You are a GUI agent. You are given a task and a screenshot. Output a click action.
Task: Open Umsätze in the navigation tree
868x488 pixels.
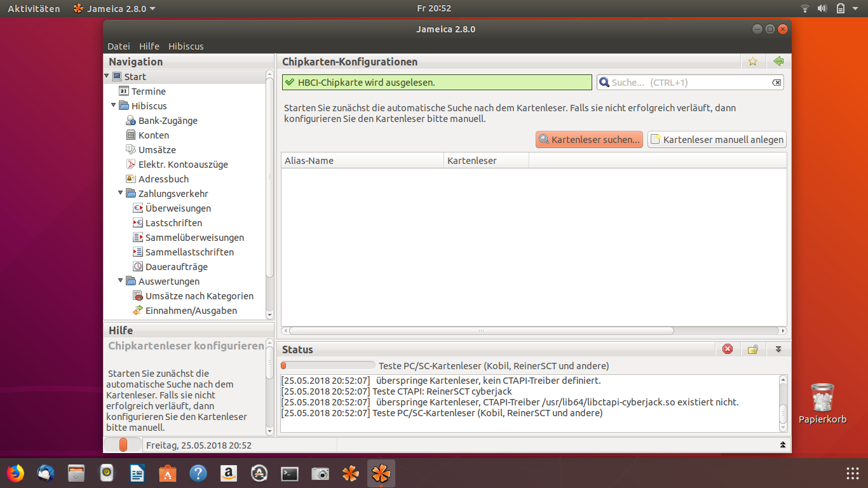pyautogui.click(x=151, y=150)
